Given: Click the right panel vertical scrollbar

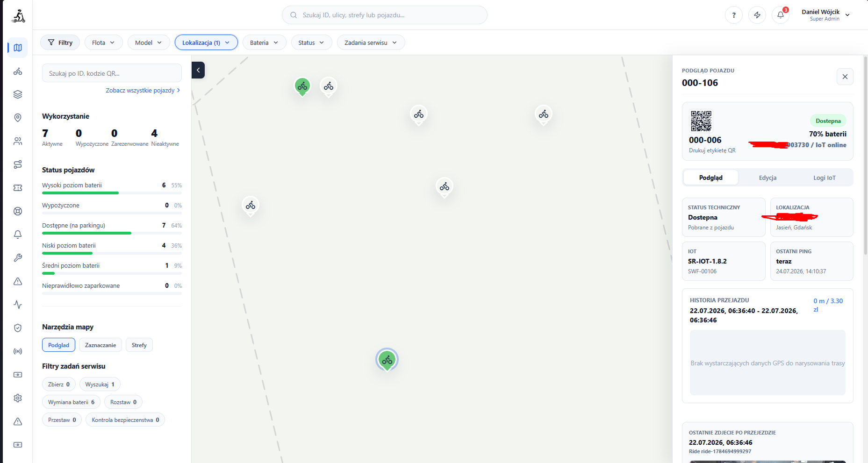Looking at the screenshot, I should (x=865, y=157).
